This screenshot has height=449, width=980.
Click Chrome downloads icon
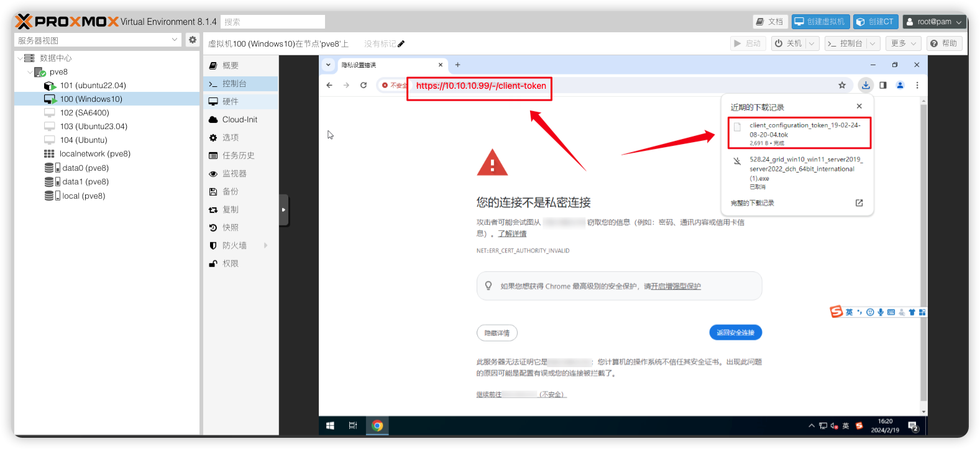tap(866, 85)
